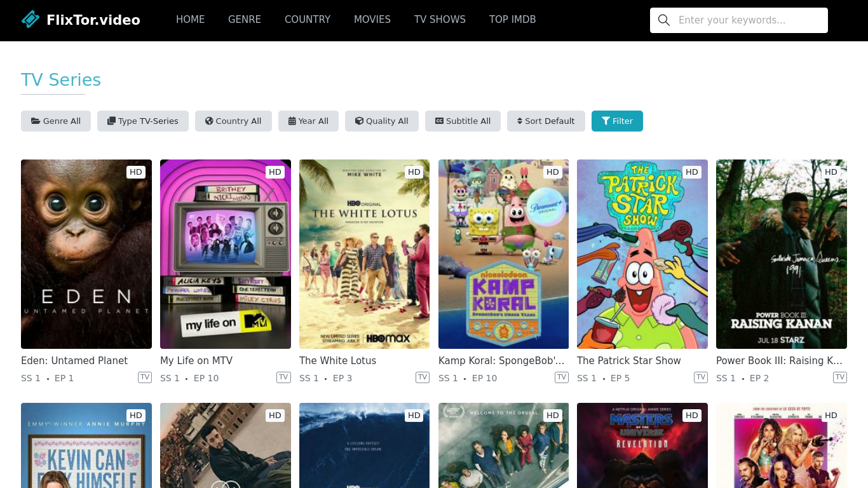Click the FlixTor ticket logo icon
Screen dimensions: 868x488
point(30,20)
